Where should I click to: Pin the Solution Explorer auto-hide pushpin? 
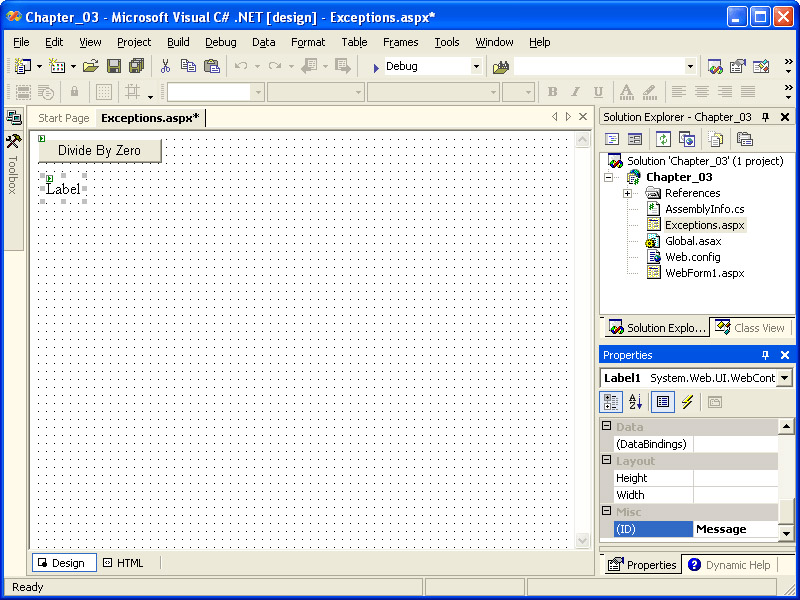[x=766, y=117]
